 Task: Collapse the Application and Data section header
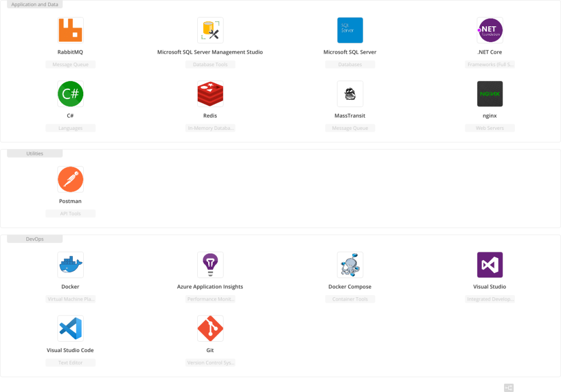tap(35, 4)
